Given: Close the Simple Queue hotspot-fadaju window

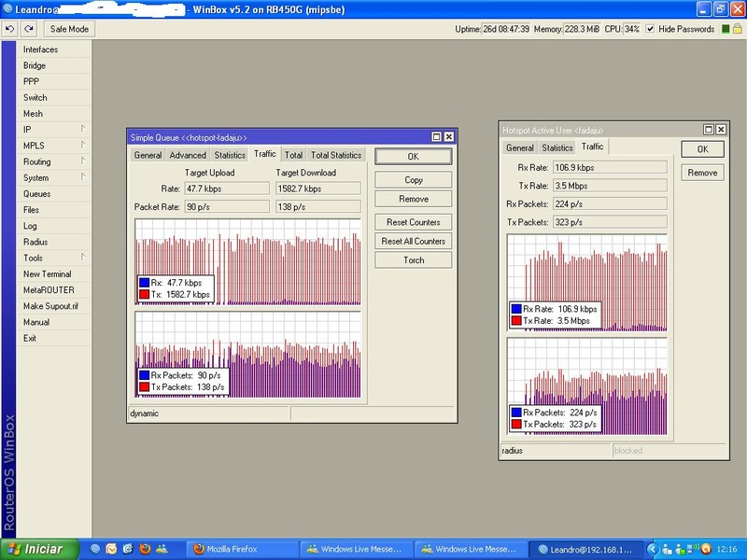Looking at the screenshot, I should [x=448, y=136].
